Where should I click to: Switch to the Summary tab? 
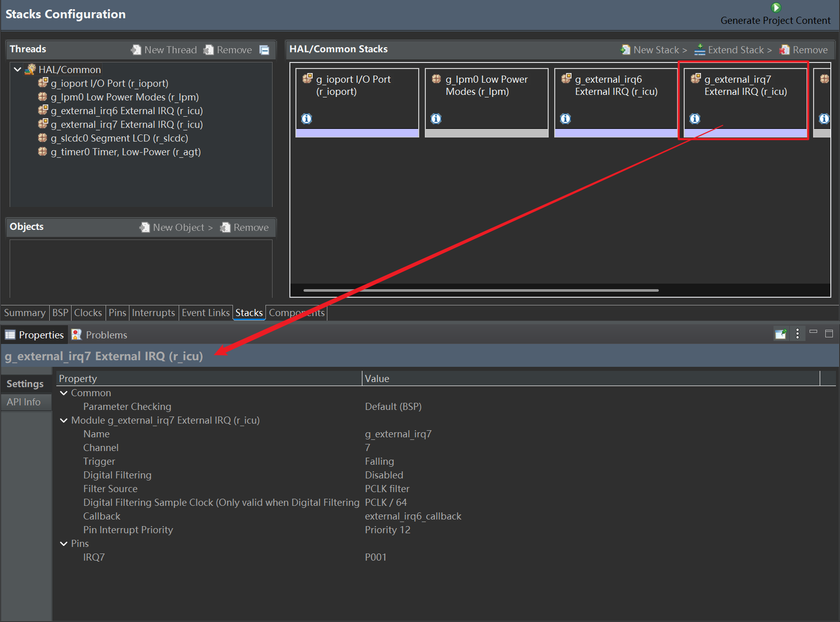point(24,313)
